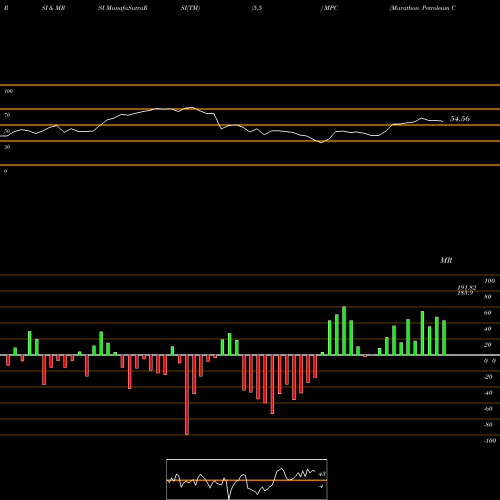Click the MR axis label 80
The width and height of the screenshot is (500, 500).
[x=488, y=297]
